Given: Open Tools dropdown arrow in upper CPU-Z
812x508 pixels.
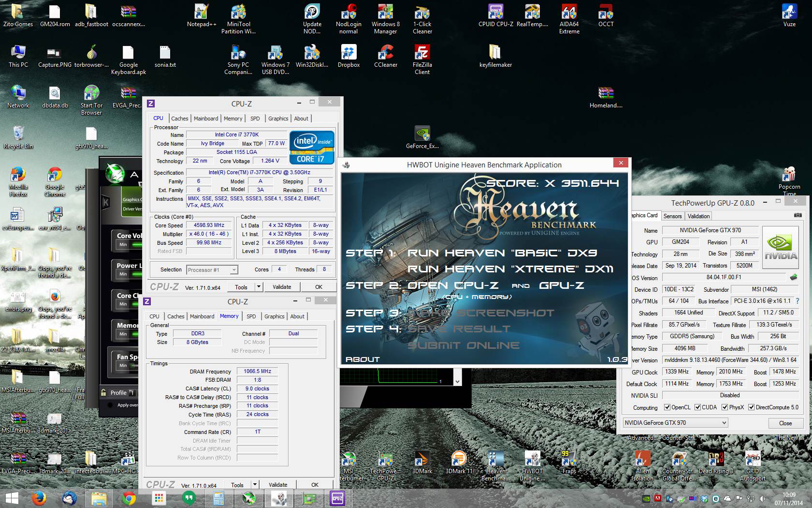Looking at the screenshot, I should coord(259,287).
